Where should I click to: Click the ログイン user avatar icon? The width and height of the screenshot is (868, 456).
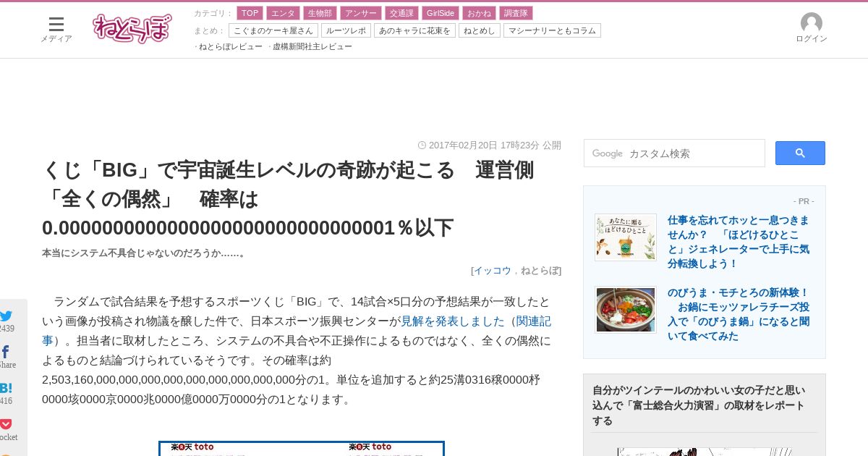tap(812, 23)
